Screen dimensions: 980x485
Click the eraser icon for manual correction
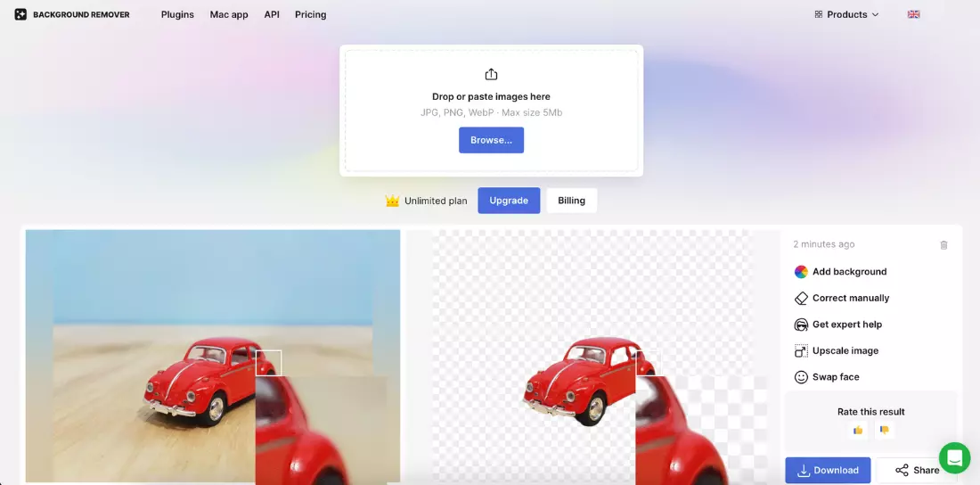coord(801,298)
